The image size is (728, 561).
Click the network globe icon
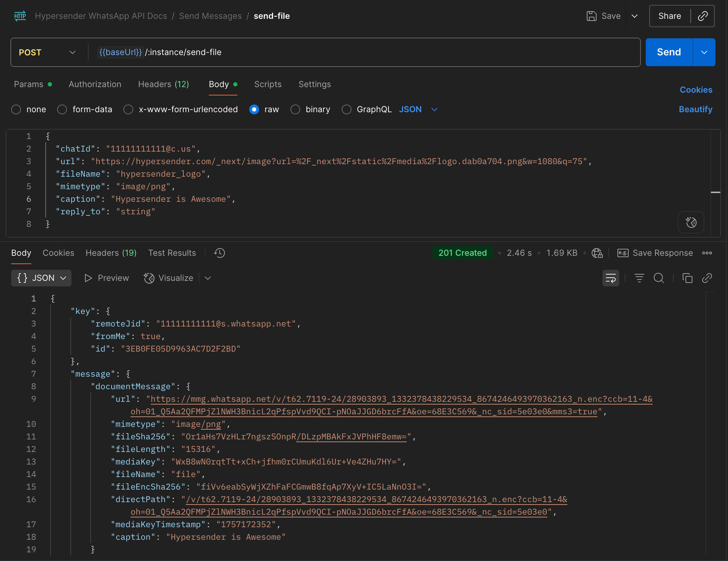click(x=597, y=253)
